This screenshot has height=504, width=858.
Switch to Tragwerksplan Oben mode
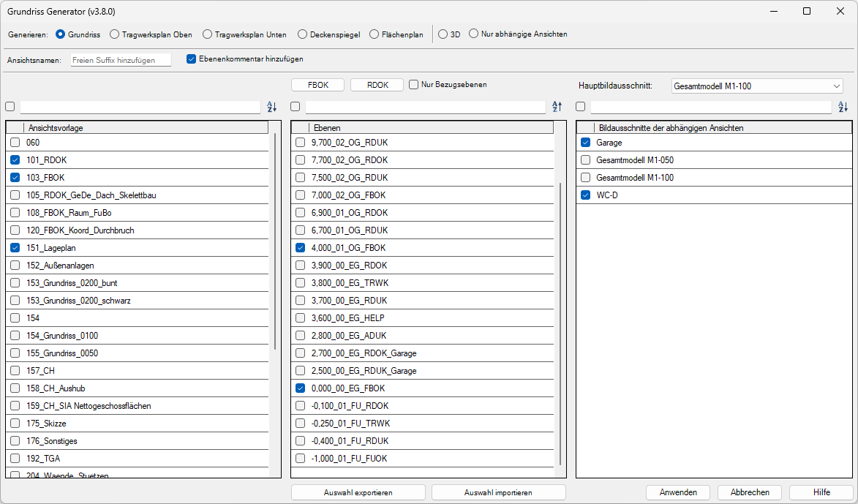click(x=116, y=34)
